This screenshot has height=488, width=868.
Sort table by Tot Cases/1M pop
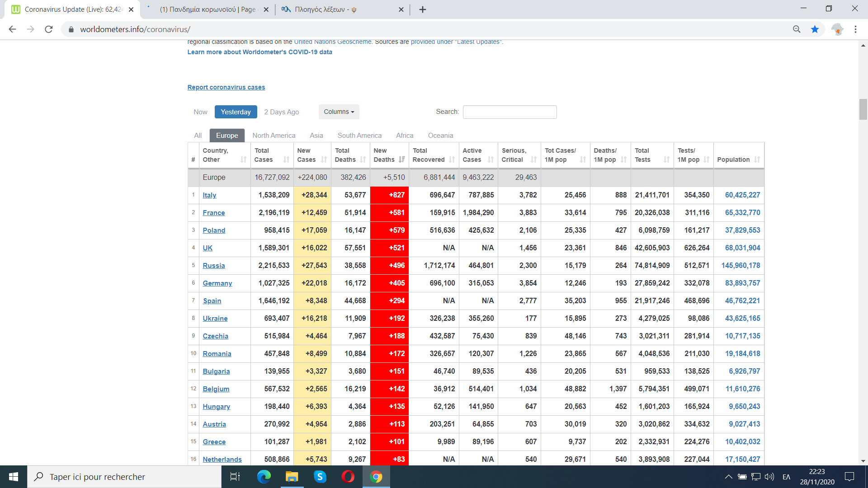click(565, 155)
